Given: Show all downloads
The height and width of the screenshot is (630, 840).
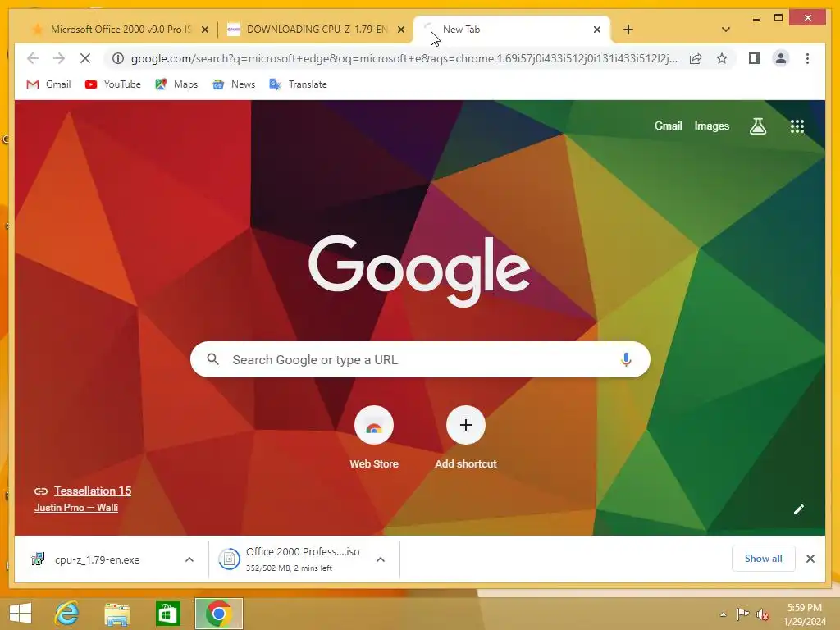Looking at the screenshot, I should coord(763,559).
